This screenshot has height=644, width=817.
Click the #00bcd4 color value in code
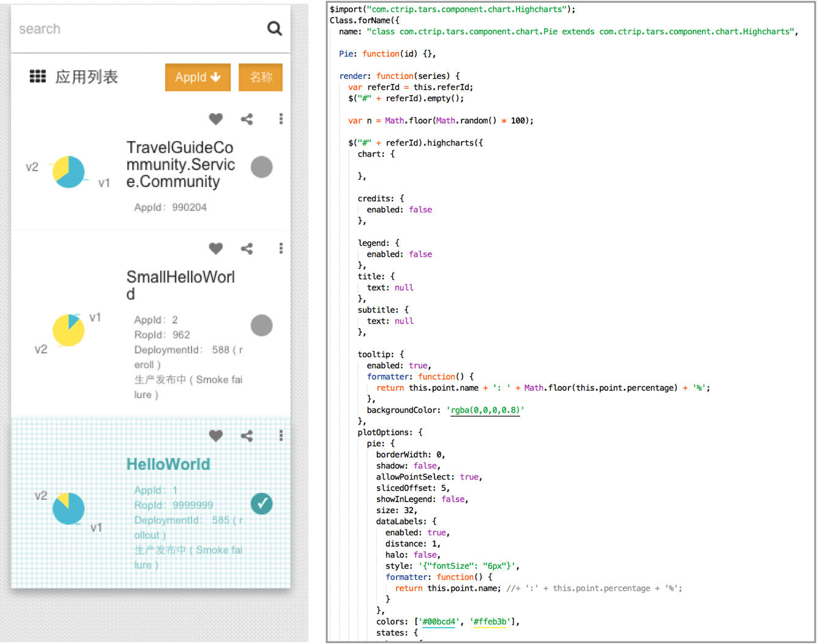(x=439, y=621)
